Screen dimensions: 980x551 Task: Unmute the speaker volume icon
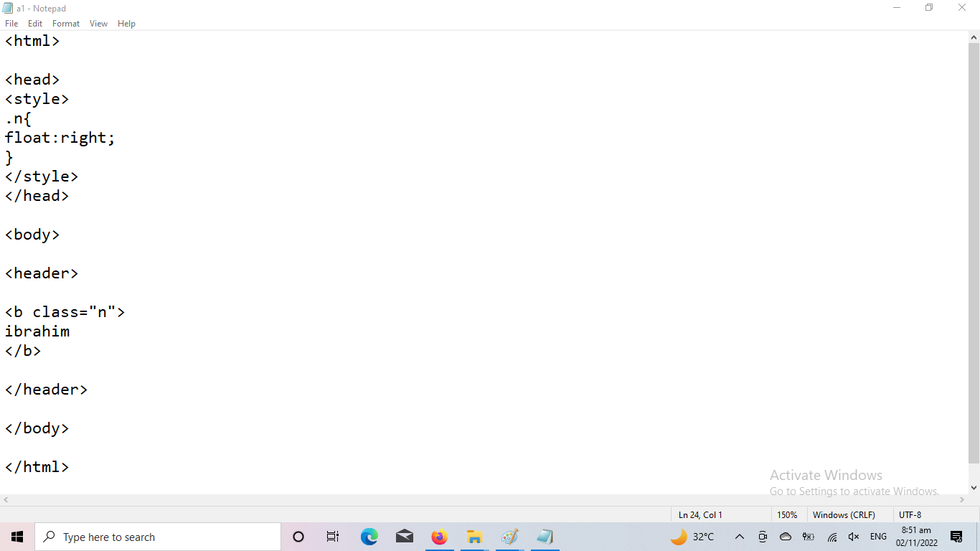(x=854, y=537)
